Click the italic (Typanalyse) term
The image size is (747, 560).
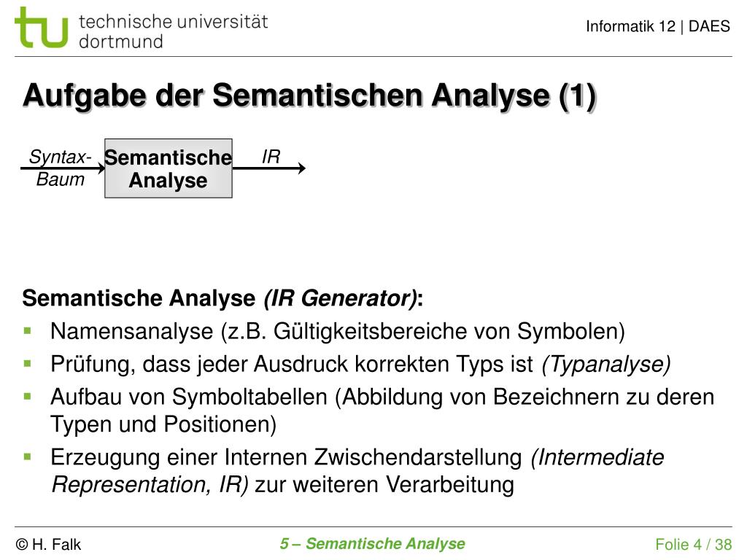606,365
